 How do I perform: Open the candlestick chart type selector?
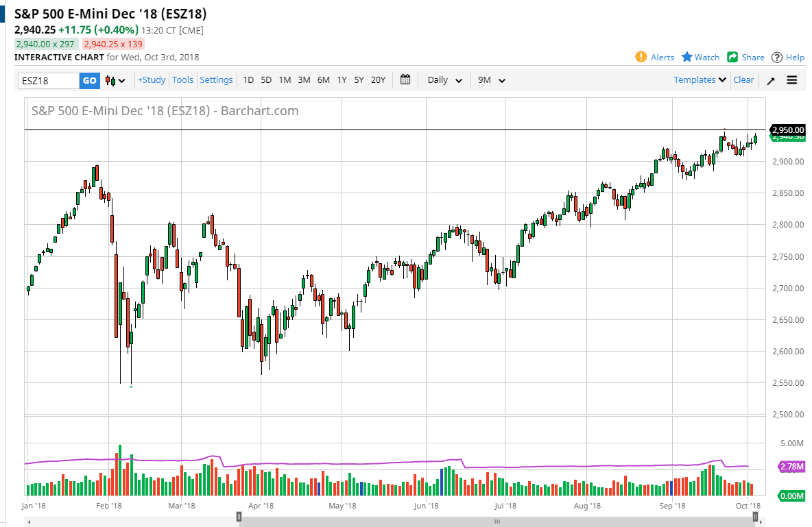[115, 80]
